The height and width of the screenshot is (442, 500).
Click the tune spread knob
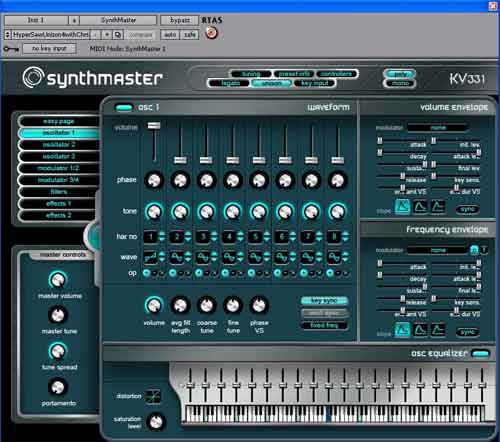pos(58,351)
